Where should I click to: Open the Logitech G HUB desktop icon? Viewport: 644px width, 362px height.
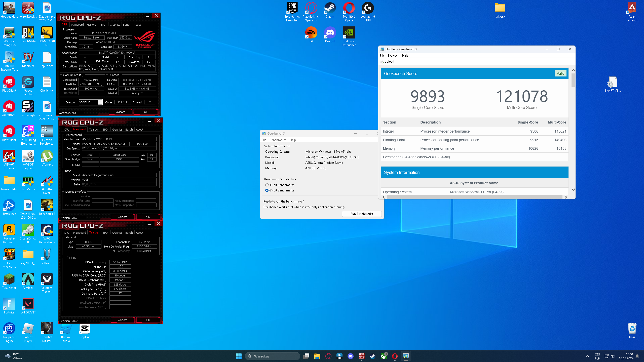tap(368, 12)
